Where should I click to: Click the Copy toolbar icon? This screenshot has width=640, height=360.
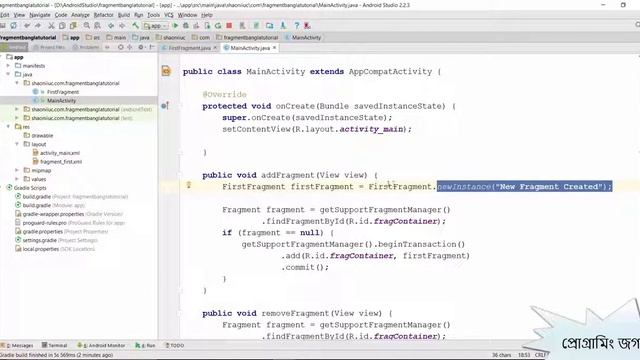point(62,25)
